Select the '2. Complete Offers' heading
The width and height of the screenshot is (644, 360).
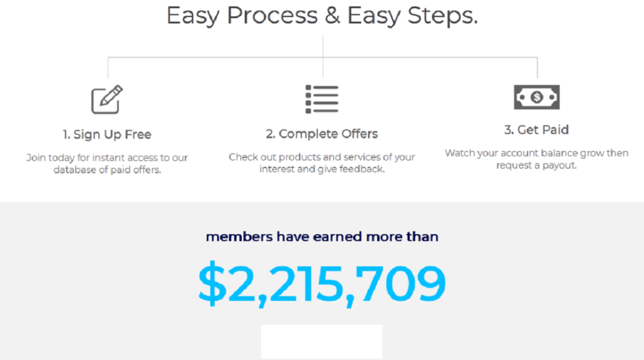322,134
